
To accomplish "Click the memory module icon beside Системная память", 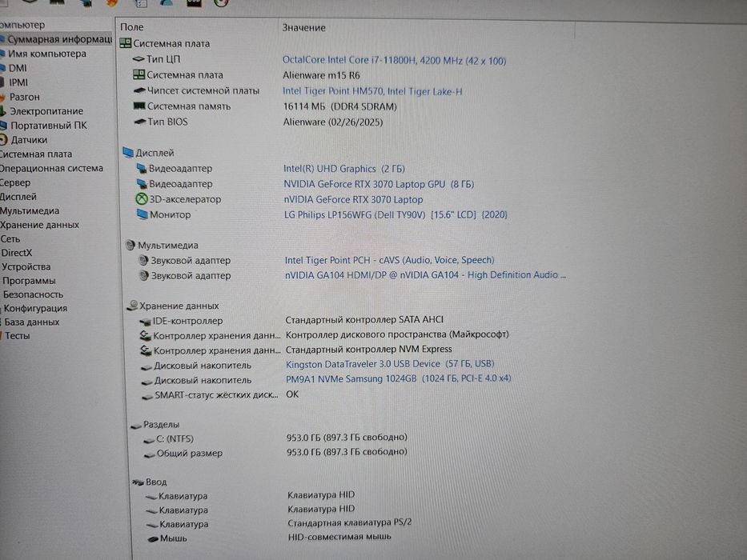I will tap(139, 106).
